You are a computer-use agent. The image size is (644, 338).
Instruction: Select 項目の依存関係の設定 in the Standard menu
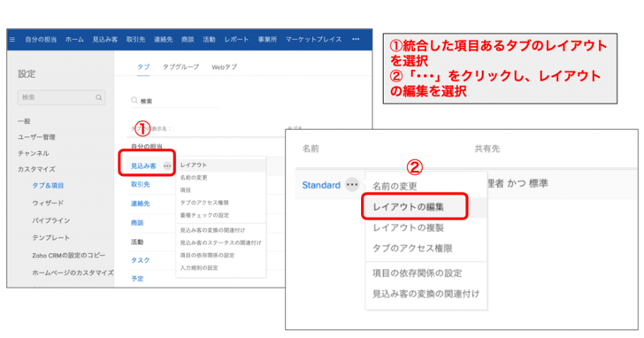417,273
